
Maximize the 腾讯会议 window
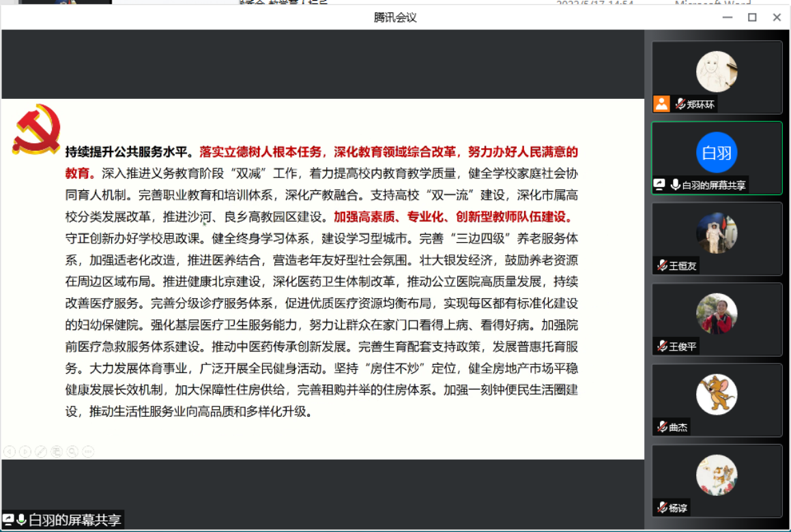(752, 18)
